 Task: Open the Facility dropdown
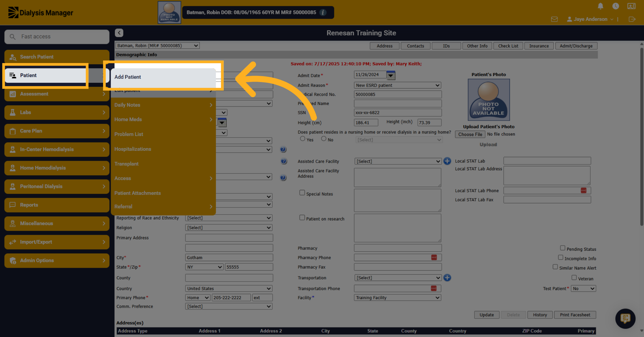click(x=397, y=298)
